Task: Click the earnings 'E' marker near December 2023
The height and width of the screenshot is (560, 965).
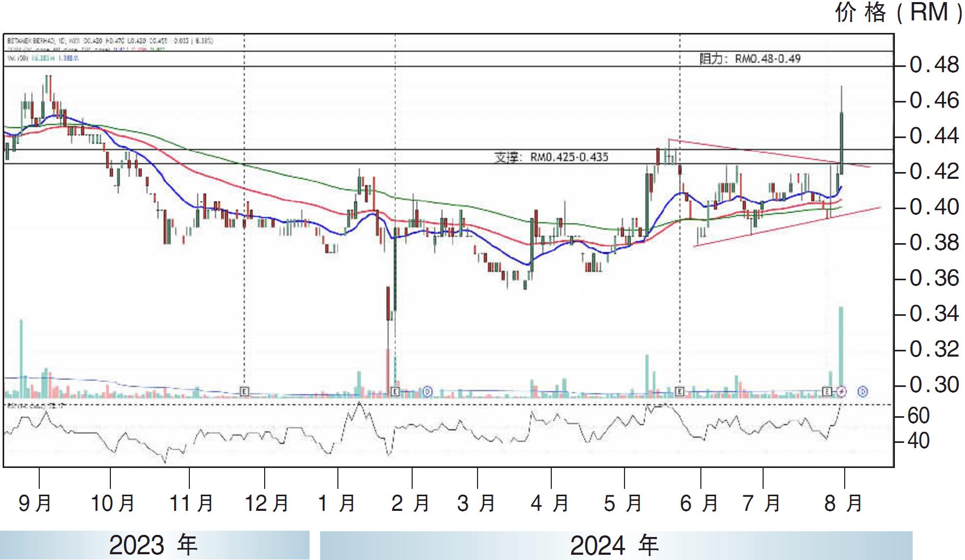Action: pos(244,391)
